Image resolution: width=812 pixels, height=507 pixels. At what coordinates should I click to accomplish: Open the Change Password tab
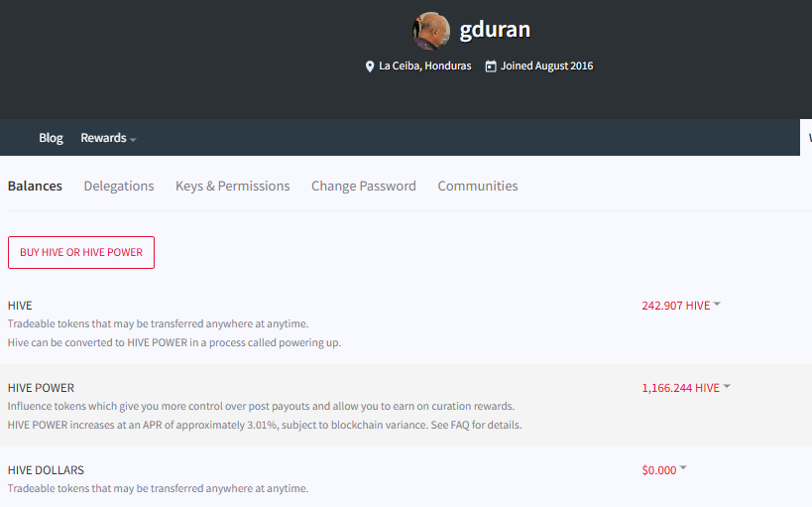click(364, 186)
